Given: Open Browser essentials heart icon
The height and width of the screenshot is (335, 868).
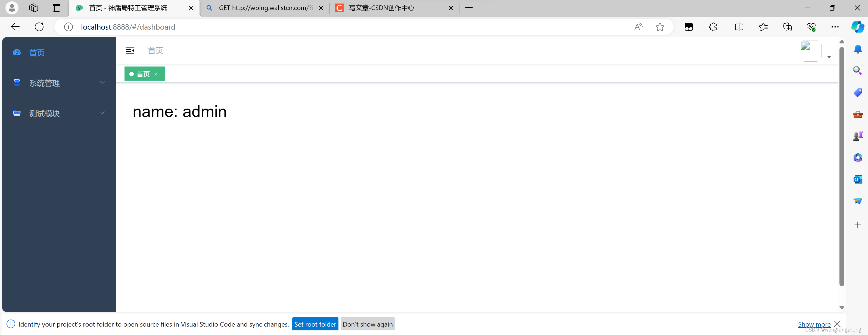Looking at the screenshot, I should [x=811, y=27].
